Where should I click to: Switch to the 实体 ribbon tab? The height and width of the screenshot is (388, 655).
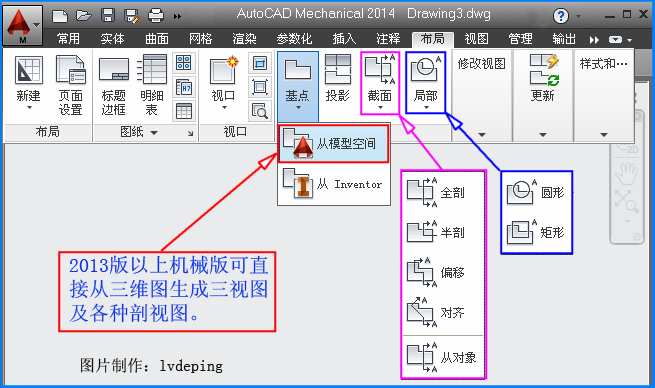[x=112, y=39]
